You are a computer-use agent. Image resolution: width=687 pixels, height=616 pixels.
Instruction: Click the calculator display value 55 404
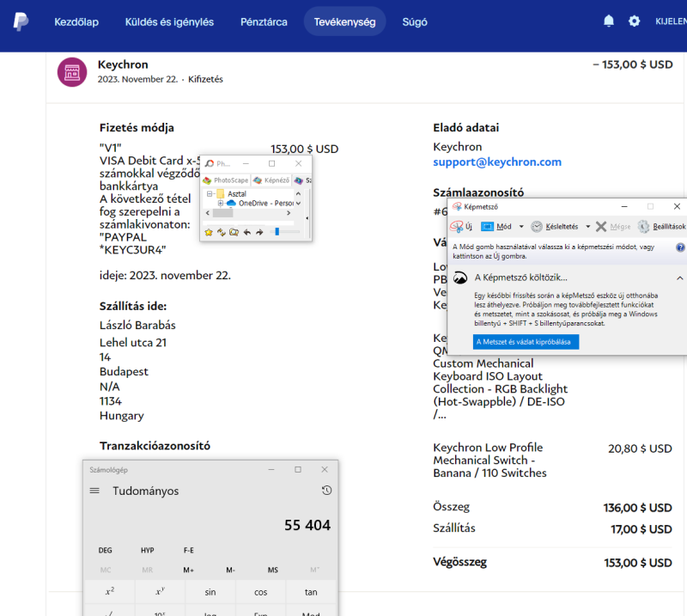[307, 525]
